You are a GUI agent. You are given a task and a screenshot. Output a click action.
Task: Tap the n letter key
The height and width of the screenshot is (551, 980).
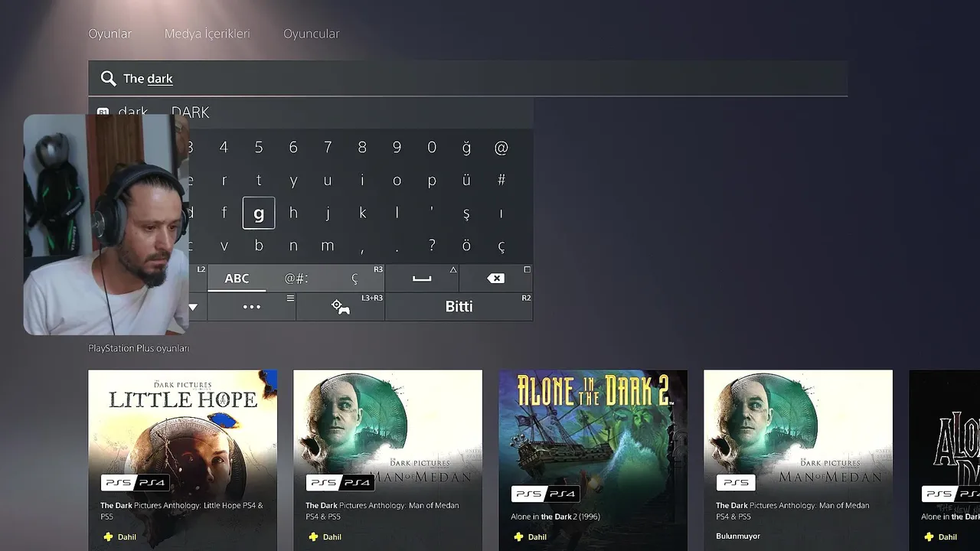click(293, 246)
